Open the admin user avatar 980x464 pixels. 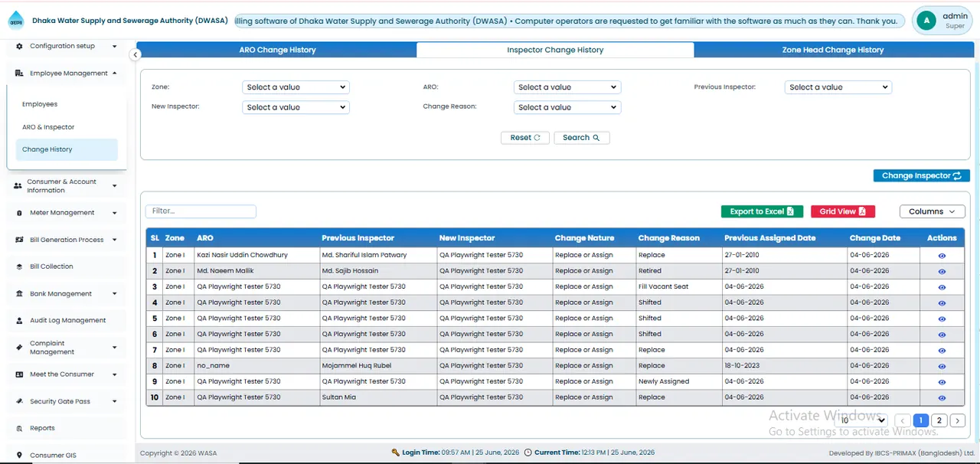tap(926, 21)
